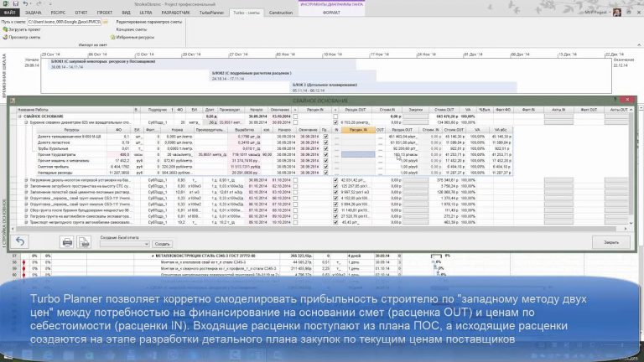This screenshot has height=362, width=644.
Task: Expand Погружение дизель-молотом row
Action: pyautogui.click(x=26, y=180)
